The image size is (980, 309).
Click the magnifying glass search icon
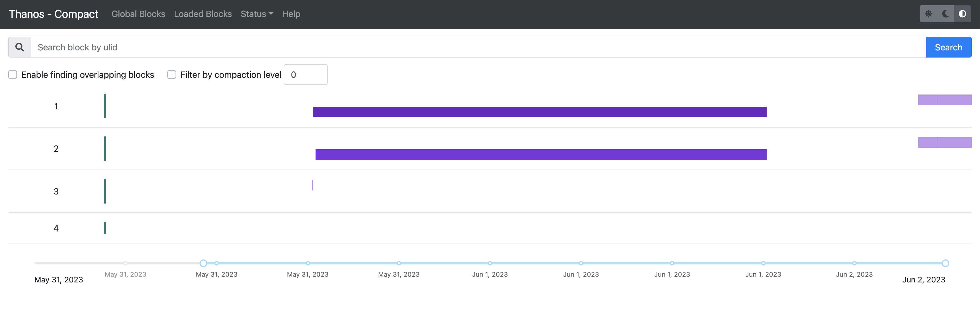pos(19,47)
